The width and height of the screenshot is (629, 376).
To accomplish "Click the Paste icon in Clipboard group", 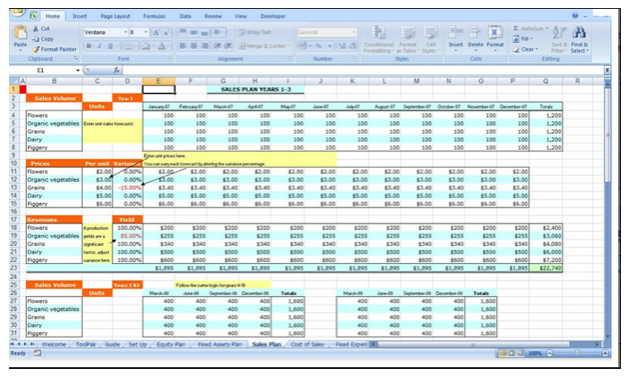I will point(20,33).
